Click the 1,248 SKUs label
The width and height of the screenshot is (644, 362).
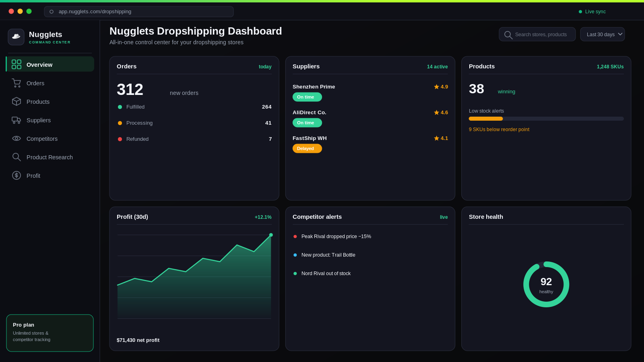pyautogui.click(x=610, y=67)
